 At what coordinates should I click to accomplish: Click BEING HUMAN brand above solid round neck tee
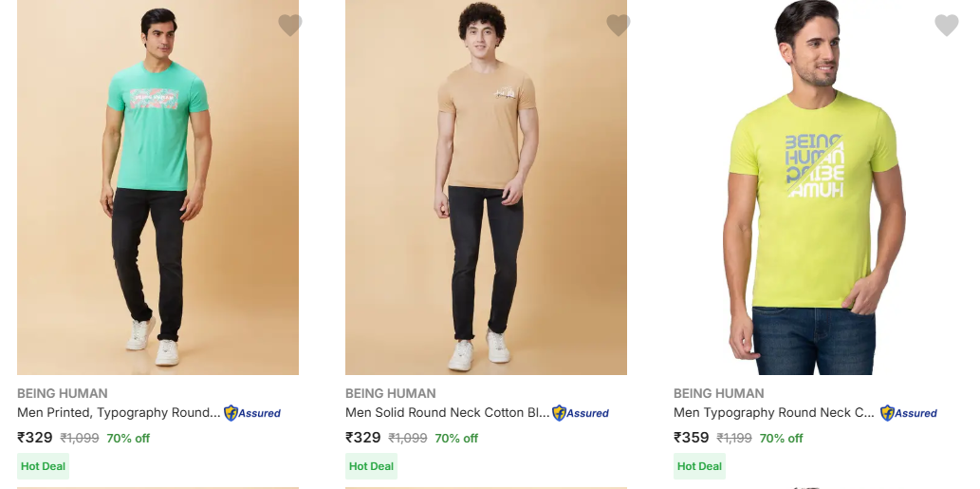(x=391, y=393)
